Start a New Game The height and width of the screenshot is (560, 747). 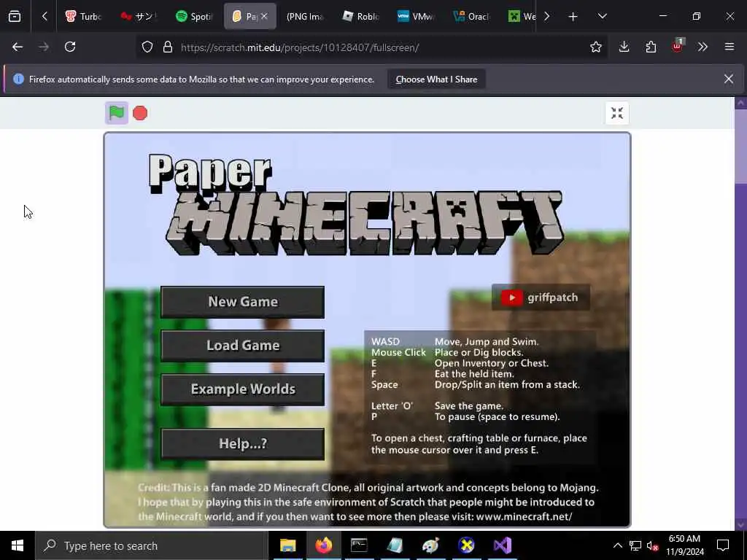pos(242,302)
